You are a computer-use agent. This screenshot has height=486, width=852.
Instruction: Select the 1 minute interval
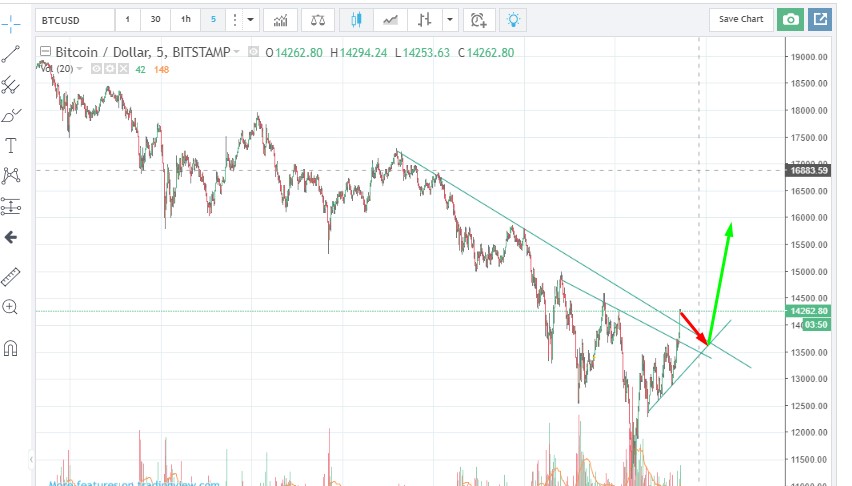click(x=128, y=20)
